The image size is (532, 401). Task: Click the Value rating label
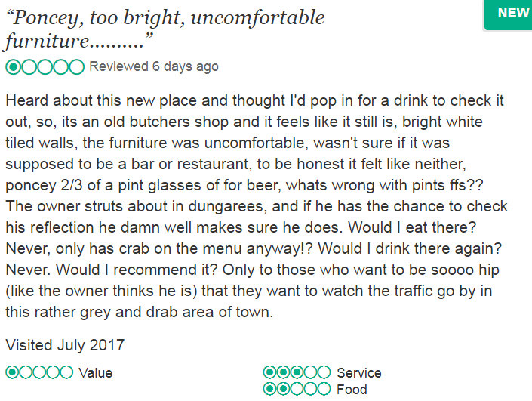pyautogui.click(x=96, y=373)
